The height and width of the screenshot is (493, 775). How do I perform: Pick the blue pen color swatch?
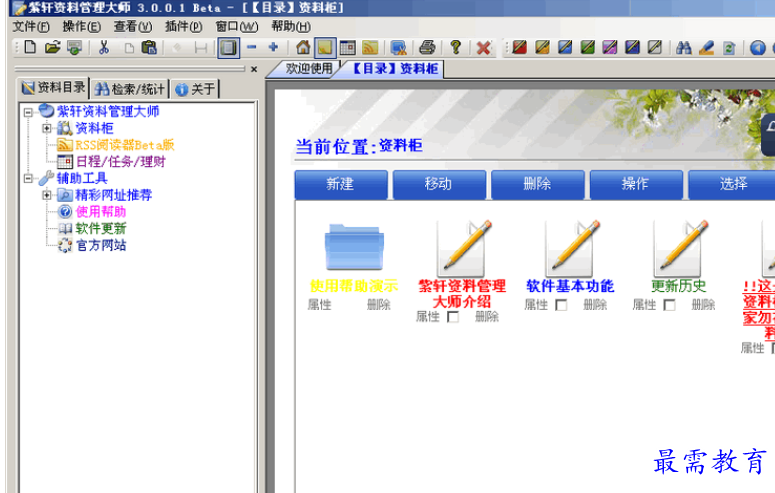click(x=565, y=47)
